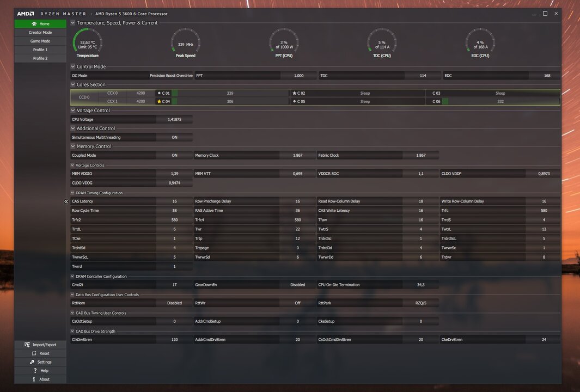This screenshot has height=392, width=580.
Task: Click the PPT value 1.000 field
Action: point(298,76)
